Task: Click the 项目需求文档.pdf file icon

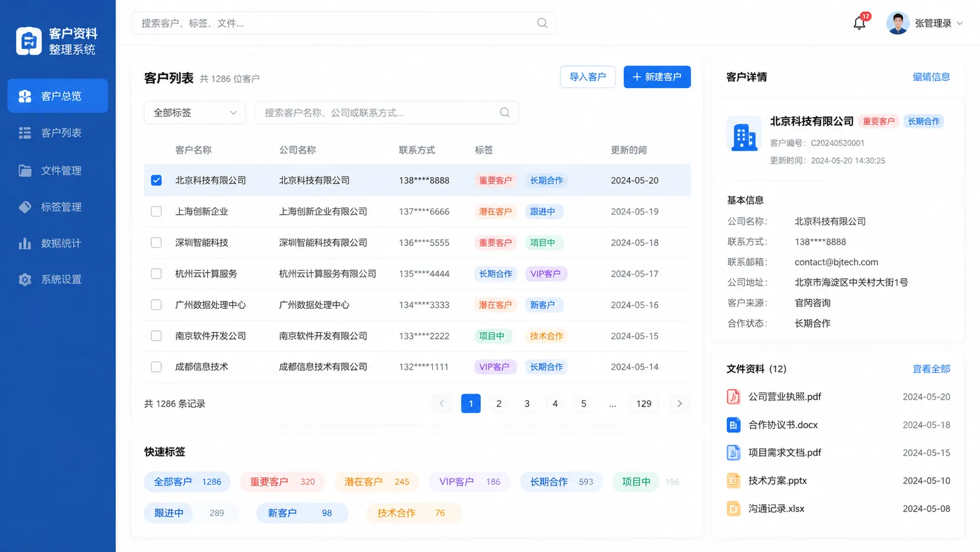Action: click(x=733, y=453)
